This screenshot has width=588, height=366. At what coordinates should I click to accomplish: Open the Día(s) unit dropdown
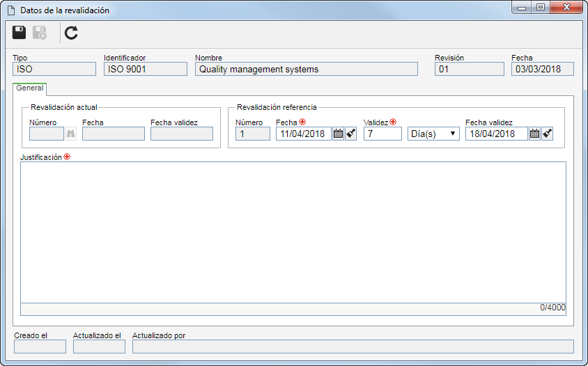(x=433, y=134)
